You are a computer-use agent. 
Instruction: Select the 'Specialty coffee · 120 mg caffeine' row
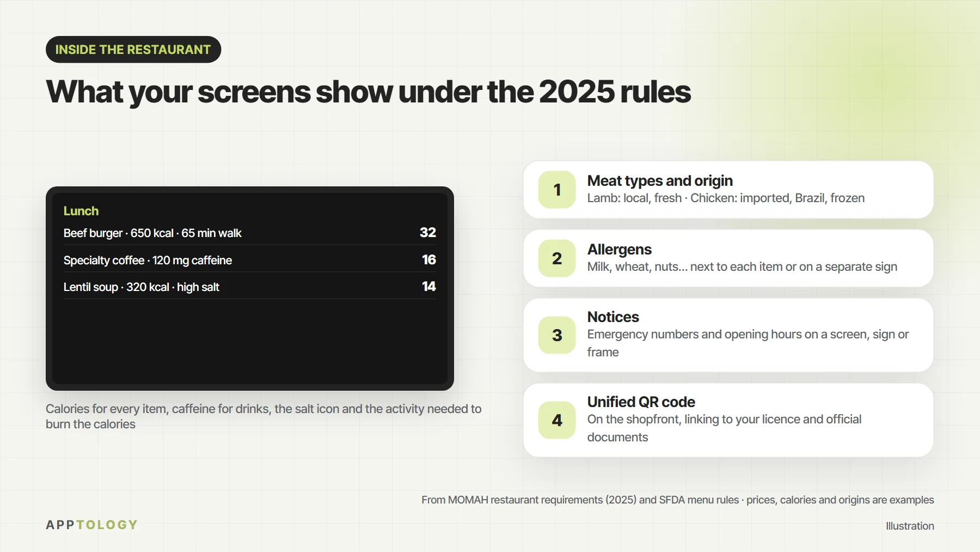coord(250,260)
